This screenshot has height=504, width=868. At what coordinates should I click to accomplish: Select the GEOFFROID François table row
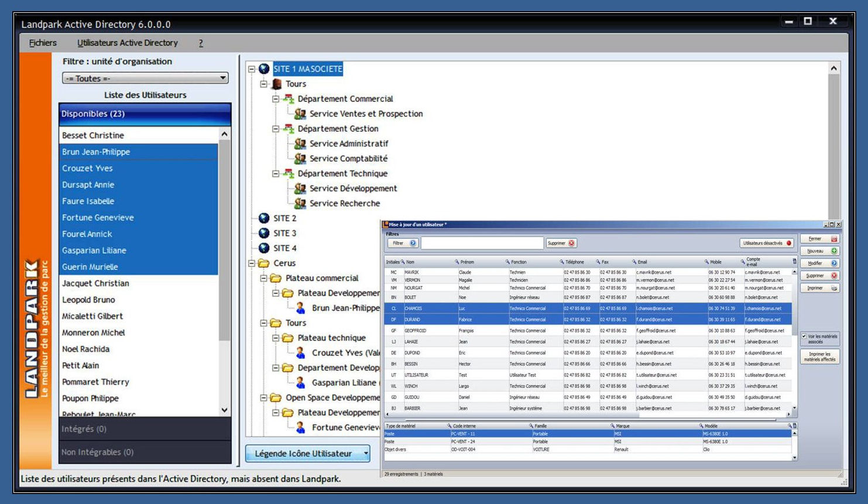pos(588,331)
